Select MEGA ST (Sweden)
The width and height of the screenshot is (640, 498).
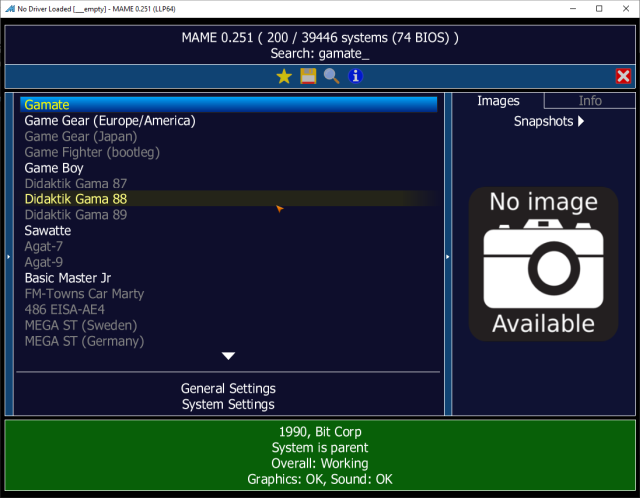click(228, 325)
